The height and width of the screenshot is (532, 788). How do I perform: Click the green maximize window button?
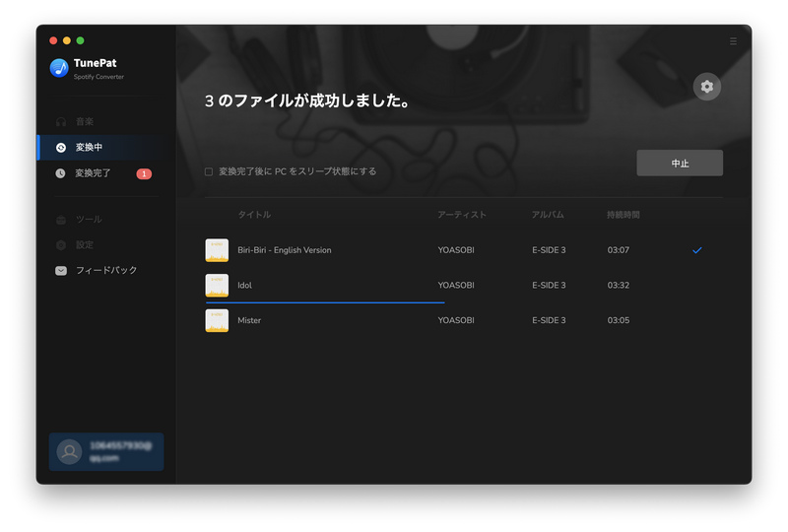point(80,40)
